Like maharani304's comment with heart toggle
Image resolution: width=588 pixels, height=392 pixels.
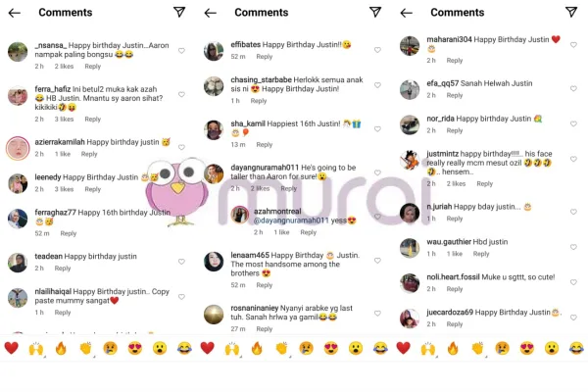pos(573,45)
